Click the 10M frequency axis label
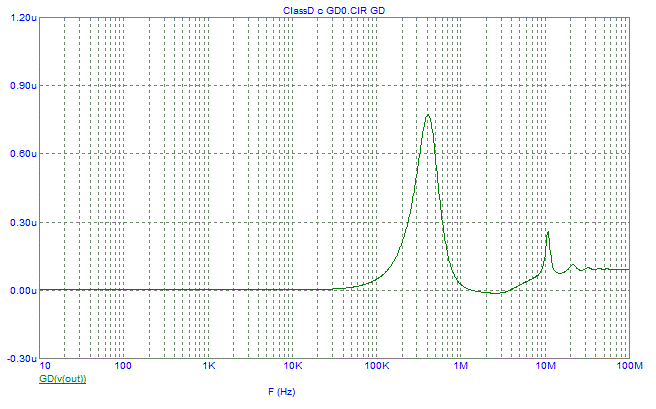 tap(546, 366)
